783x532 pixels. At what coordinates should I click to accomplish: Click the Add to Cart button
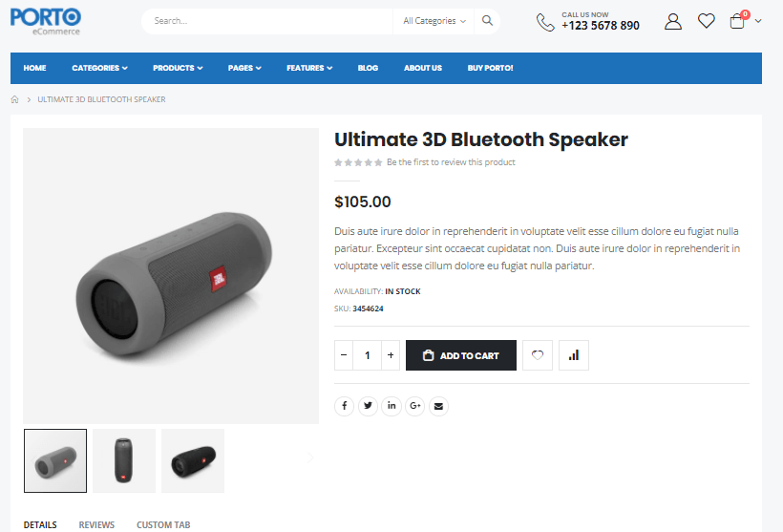point(461,355)
